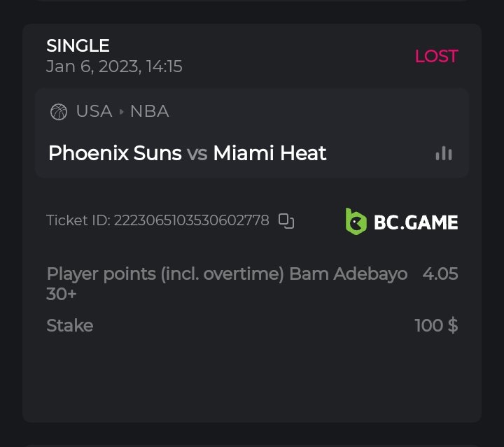504x447 pixels.
Task: Click the Player points market description
Action: [165, 274]
